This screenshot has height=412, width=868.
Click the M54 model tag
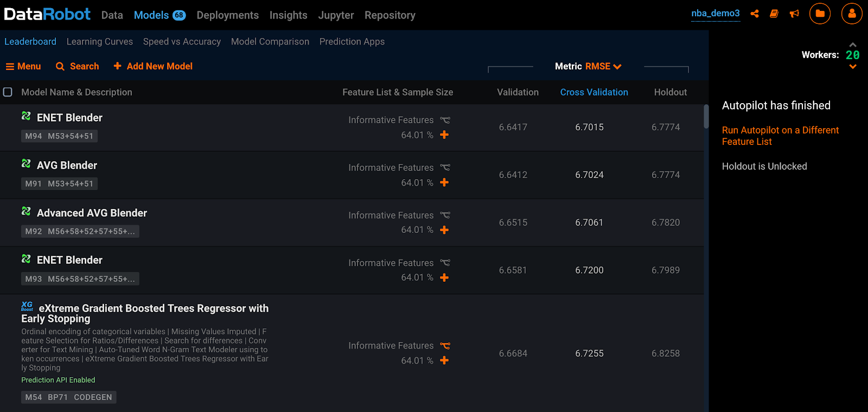coord(34,397)
